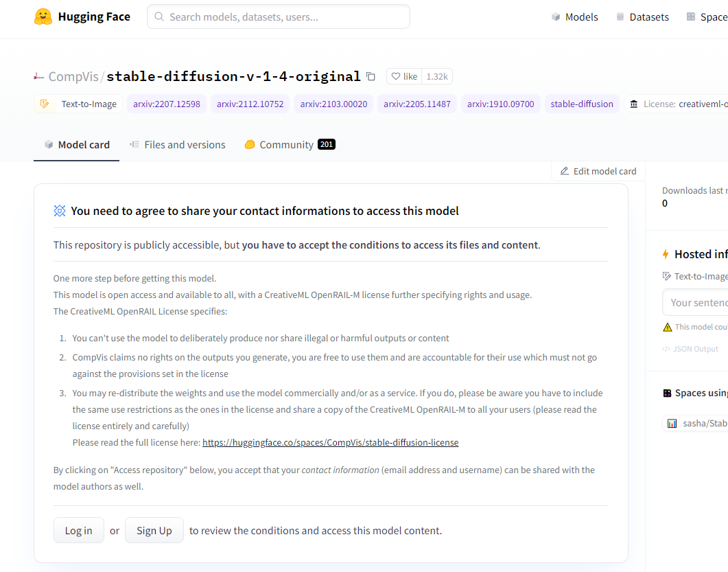Click the Text-to-Image tag icon
This screenshot has width=728, height=572.
click(45, 104)
